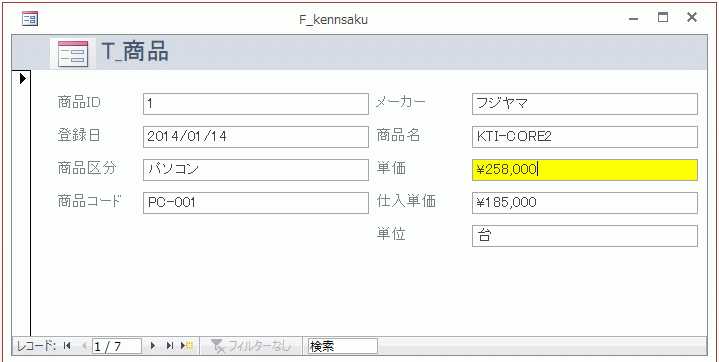
Task: Click the レコード: label in navigation bar
Action: [36, 346]
